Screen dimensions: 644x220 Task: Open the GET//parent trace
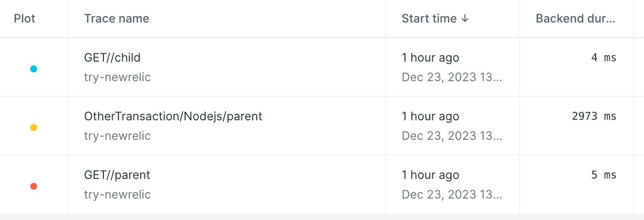(117, 175)
